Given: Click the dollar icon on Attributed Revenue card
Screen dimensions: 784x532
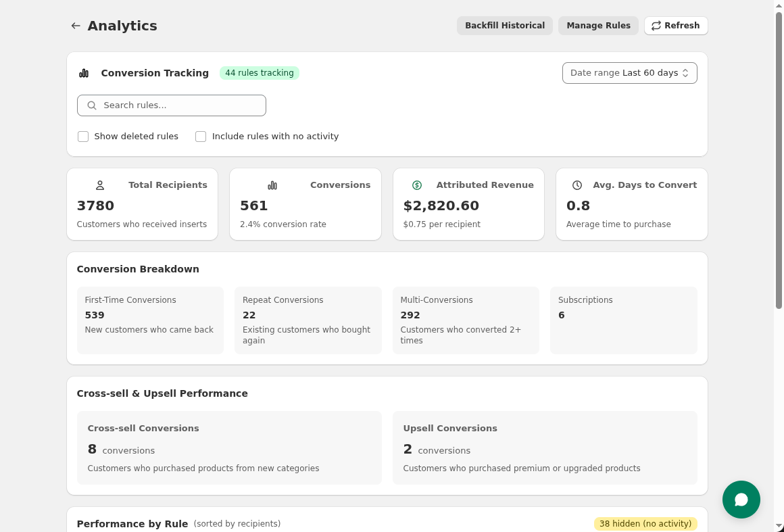Looking at the screenshot, I should tap(417, 184).
